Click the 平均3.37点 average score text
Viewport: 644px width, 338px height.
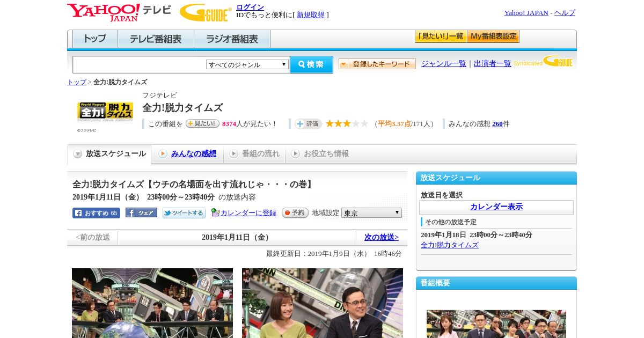click(x=394, y=124)
